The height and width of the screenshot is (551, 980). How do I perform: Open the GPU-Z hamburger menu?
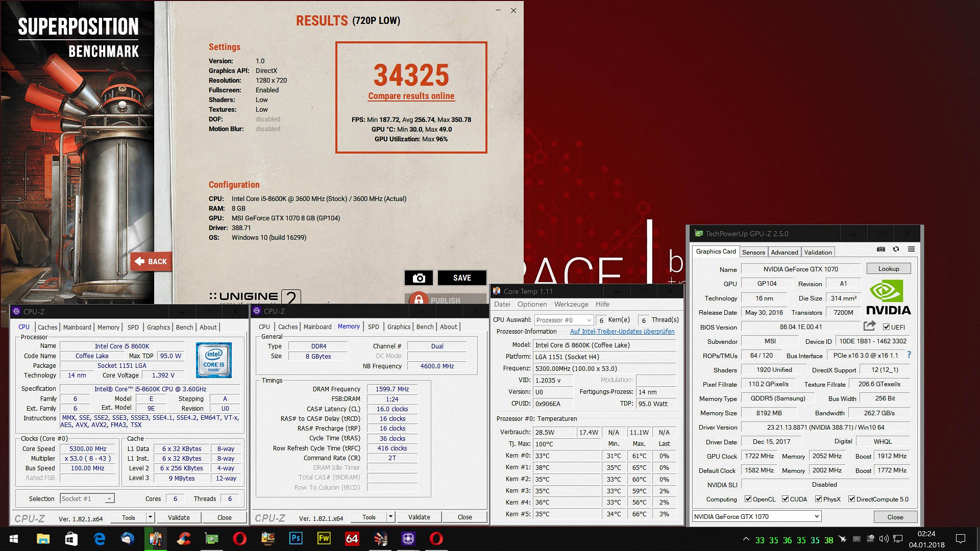(911, 249)
